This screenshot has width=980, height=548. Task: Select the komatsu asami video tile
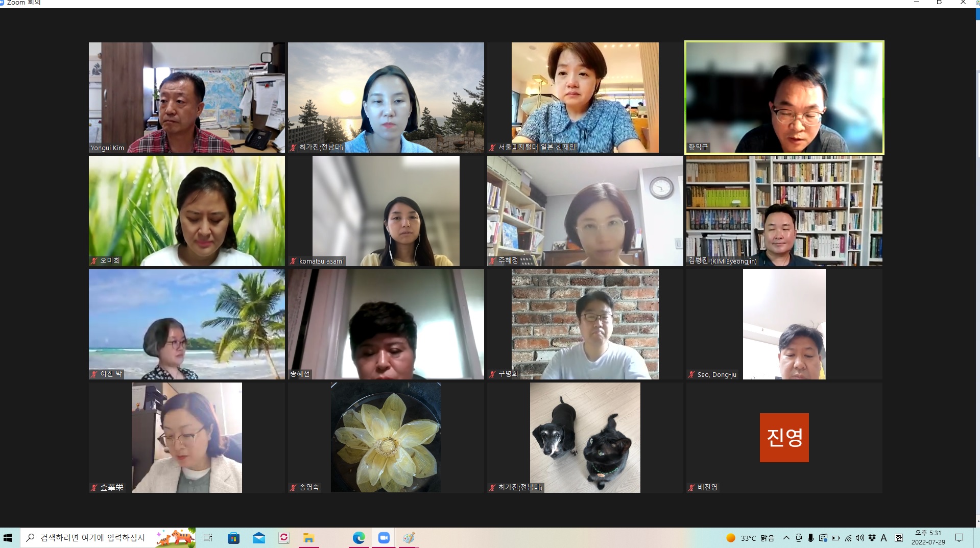386,211
